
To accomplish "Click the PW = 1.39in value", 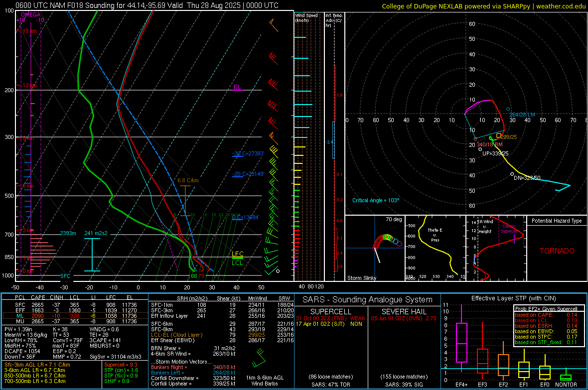I will [20, 329].
